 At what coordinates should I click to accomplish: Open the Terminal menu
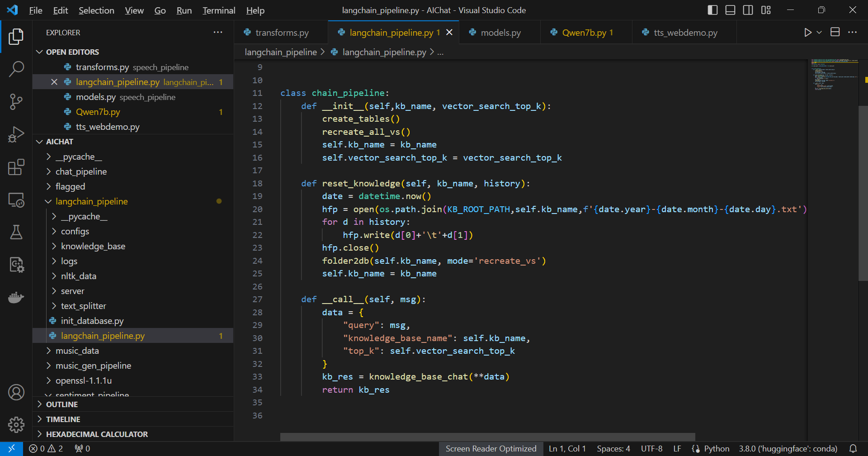pos(219,10)
